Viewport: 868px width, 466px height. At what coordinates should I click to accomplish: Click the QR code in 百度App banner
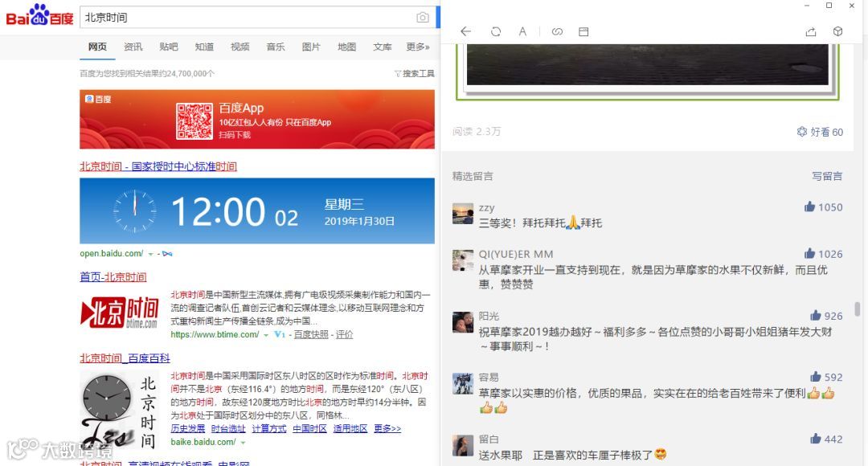[x=194, y=121]
